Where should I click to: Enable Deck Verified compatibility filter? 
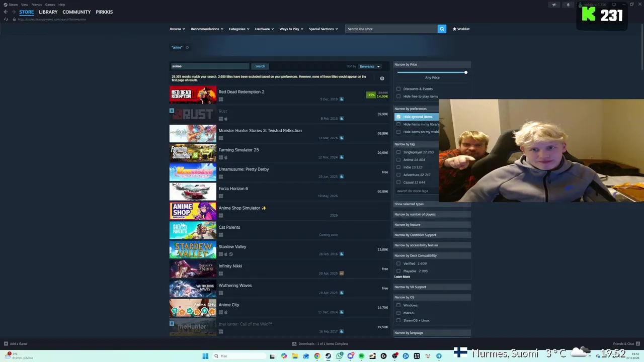398,263
